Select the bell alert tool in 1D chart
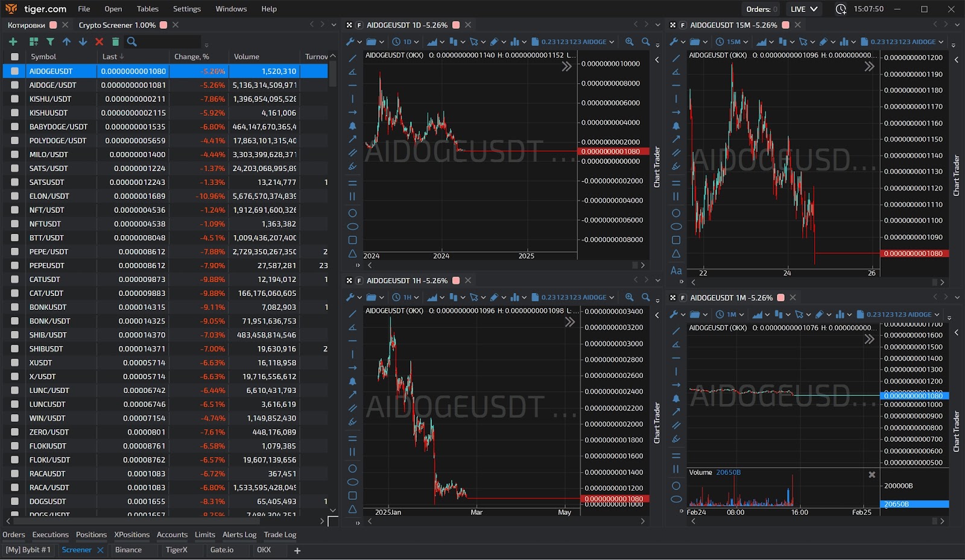 coord(353,126)
